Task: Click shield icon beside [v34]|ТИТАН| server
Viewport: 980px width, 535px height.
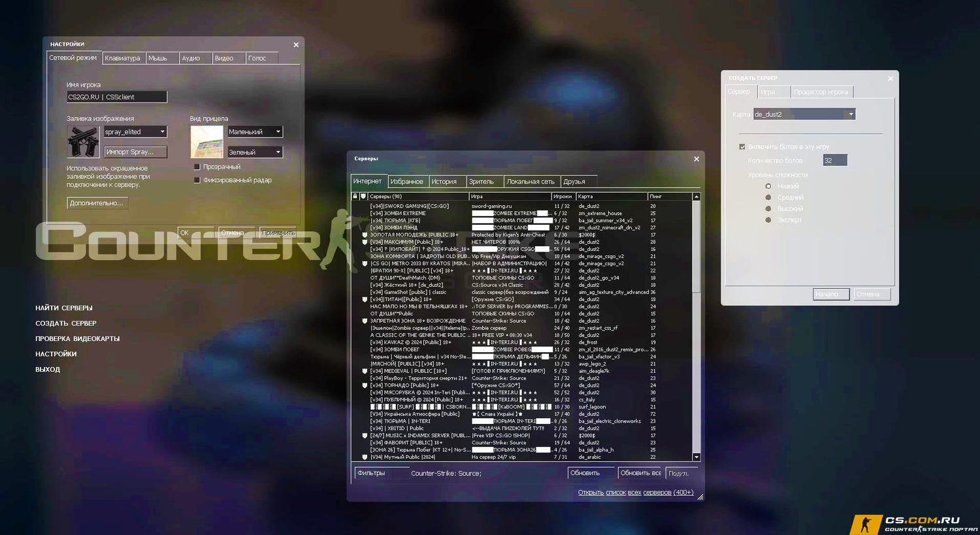Action: 365,299
